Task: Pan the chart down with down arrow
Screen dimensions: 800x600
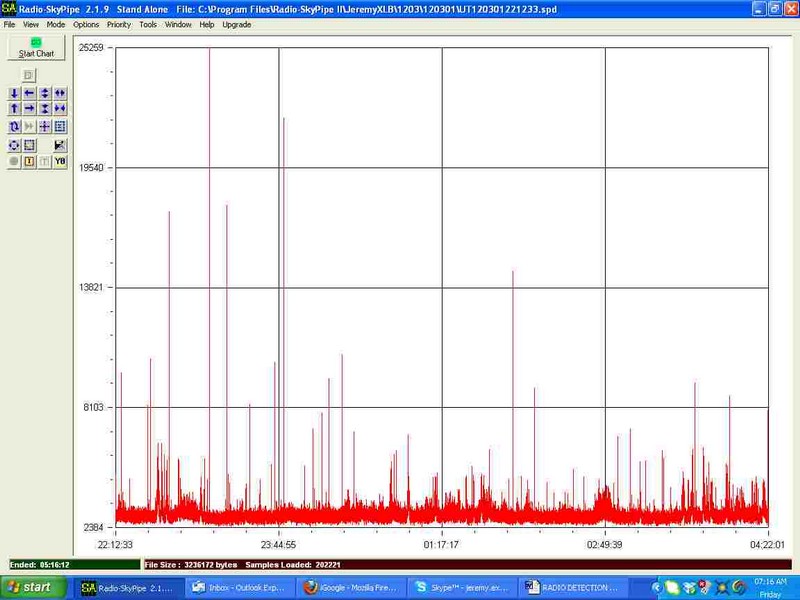Action: point(14,93)
